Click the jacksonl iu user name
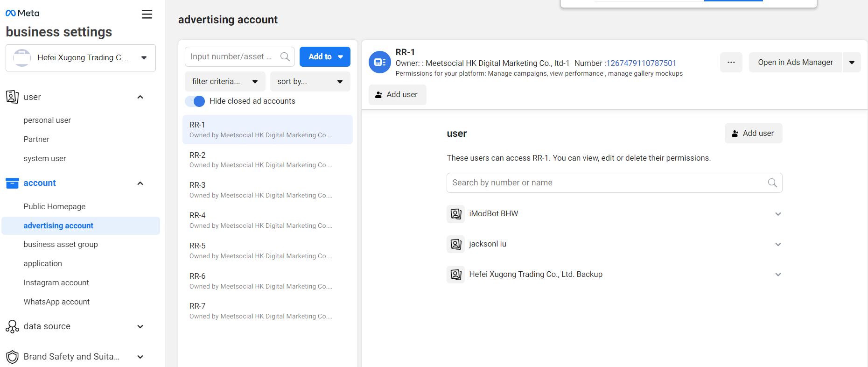Screen dimensions: 868x367 click(x=488, y=244)
